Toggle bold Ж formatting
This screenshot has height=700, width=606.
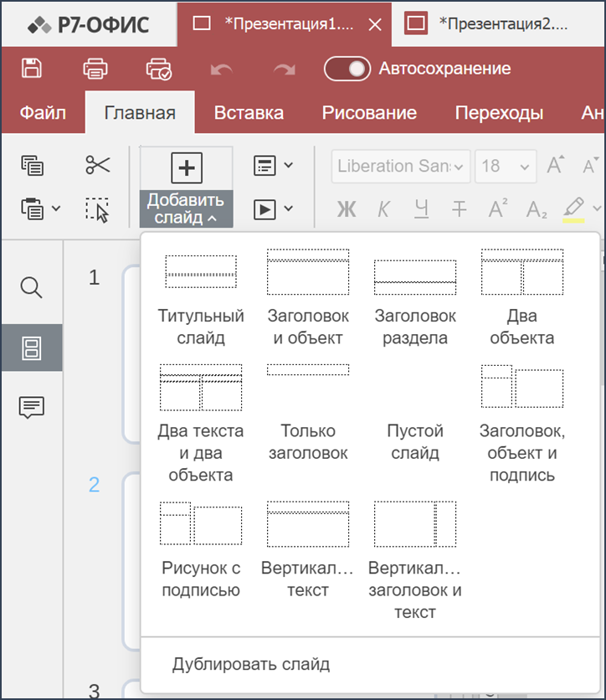tap(347, 209)
